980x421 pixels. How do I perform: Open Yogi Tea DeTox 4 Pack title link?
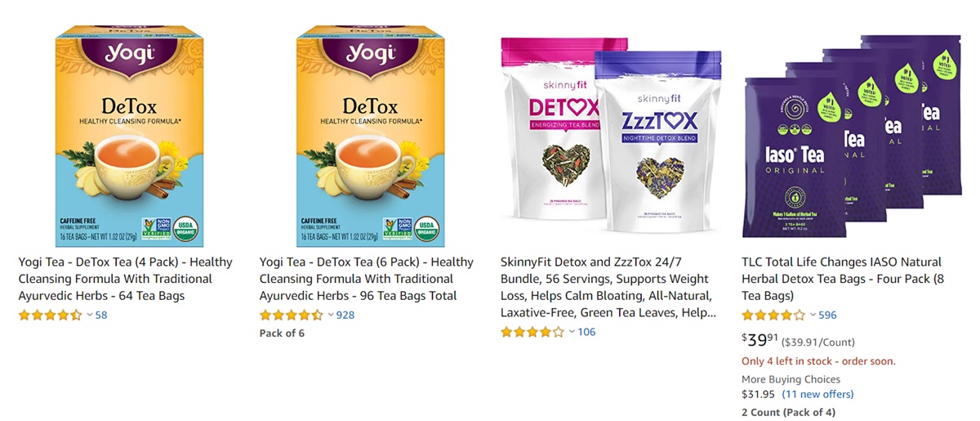point(126,279)
